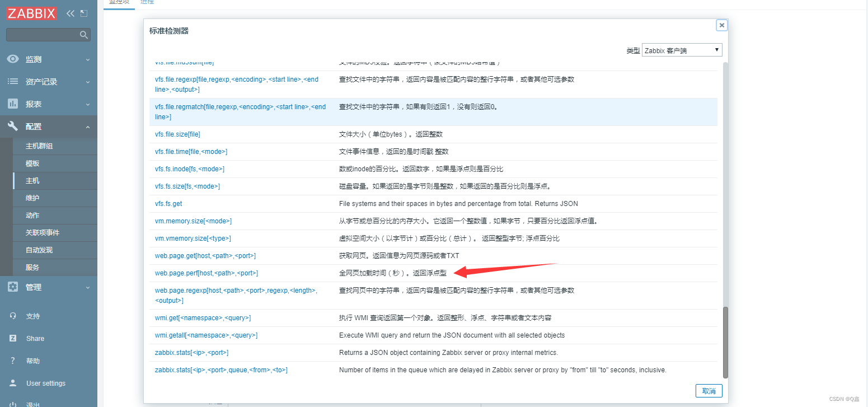Click the 虚拟空间大小 description text

449,238
